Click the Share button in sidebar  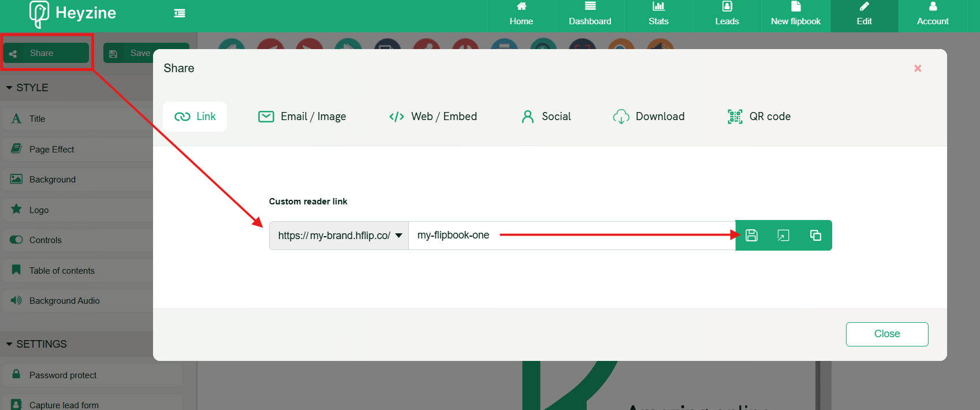(46, 53)
